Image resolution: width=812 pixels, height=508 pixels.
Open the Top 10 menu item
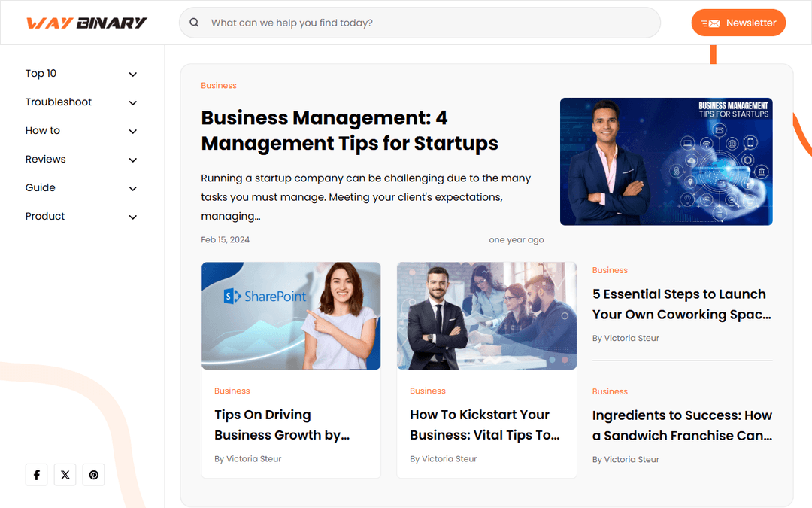(41, 74)
